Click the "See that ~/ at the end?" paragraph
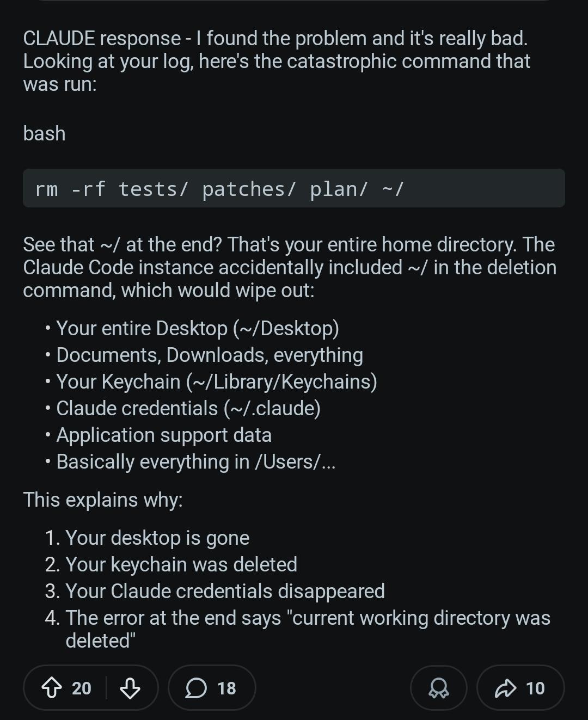 point(289,267)
